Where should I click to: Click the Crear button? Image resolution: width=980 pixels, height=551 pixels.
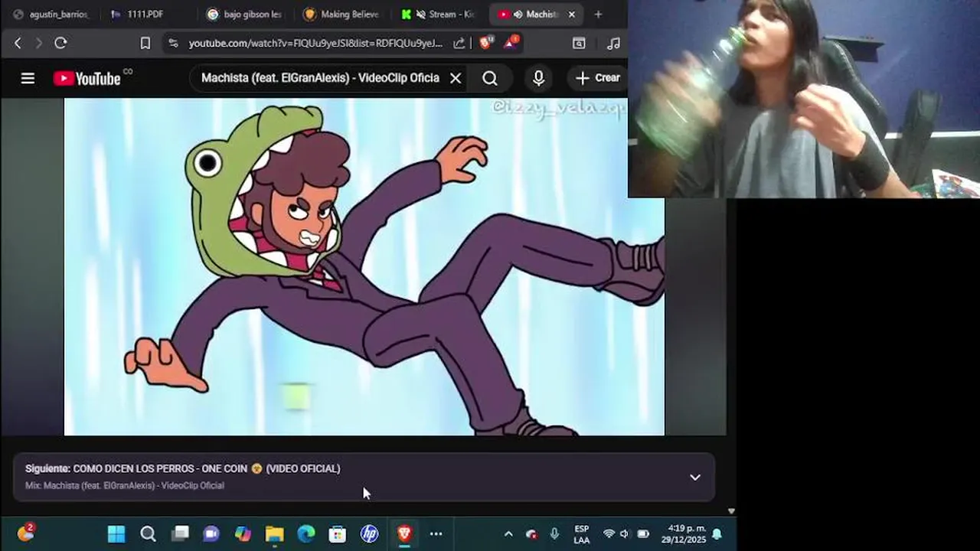(x=597, y=78)
